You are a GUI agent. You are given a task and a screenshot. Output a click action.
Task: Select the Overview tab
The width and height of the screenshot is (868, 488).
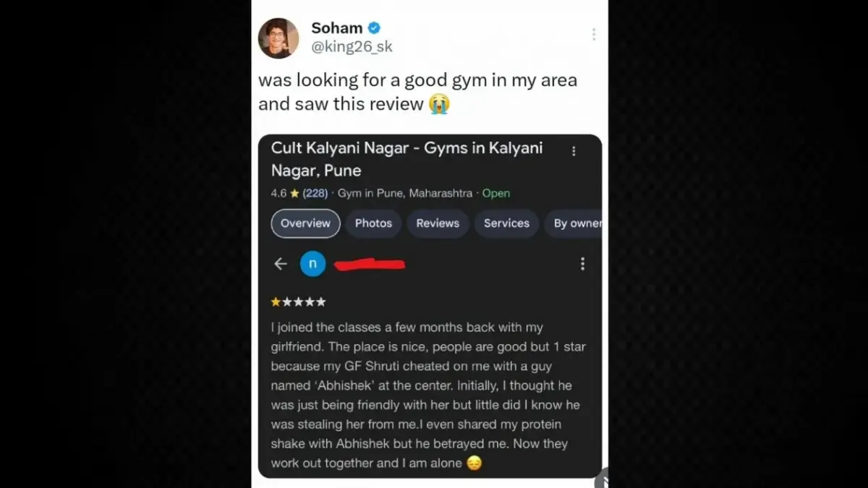point(305,223)
